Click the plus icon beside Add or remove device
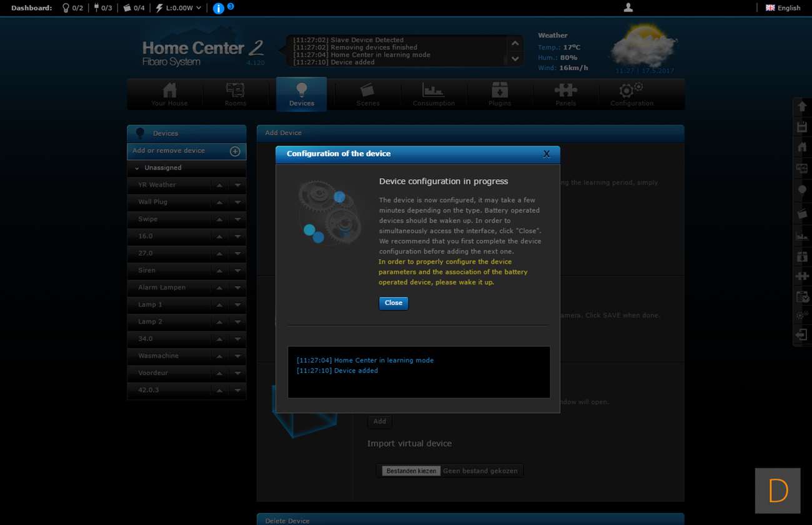The image size is (812, 525). (235, 151)
